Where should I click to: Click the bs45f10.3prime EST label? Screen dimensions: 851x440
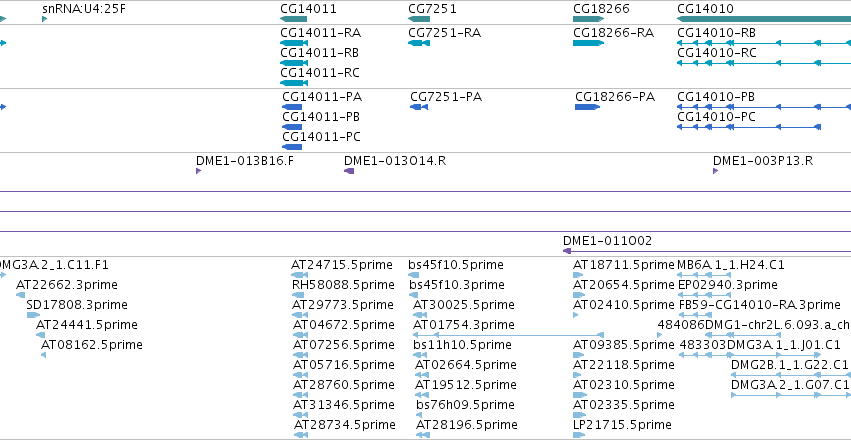coord(457,284)
